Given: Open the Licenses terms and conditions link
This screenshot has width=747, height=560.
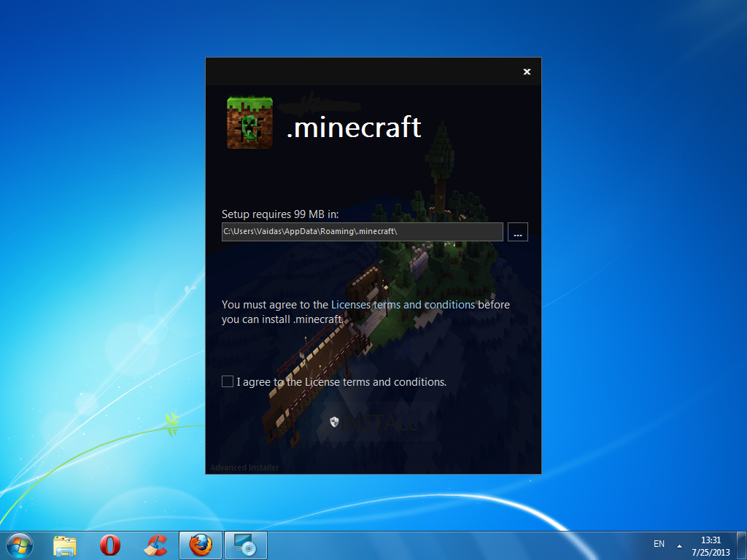Looking at the screenshot, I should 403,305.
